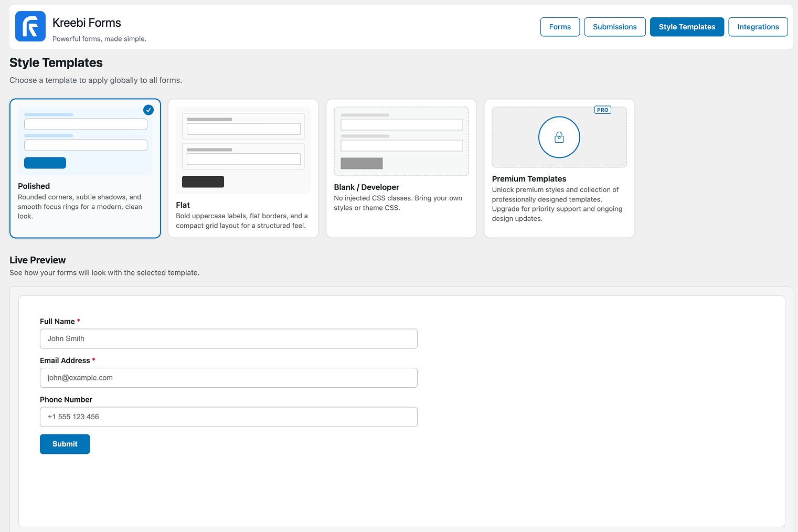Switch to the Integrations tab

pyautogui.click(x=758, y=27)
